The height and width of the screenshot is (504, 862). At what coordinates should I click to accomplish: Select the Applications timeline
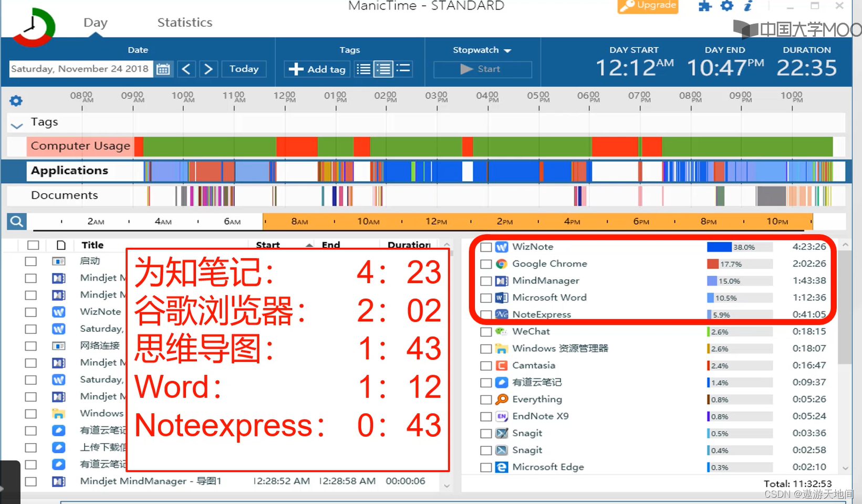[x=69, y=171]
